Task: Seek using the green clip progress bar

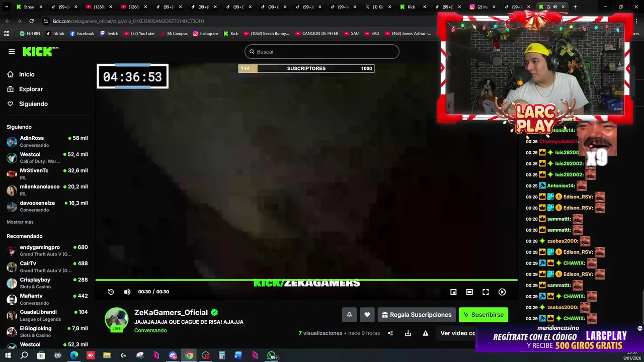Action: point(306,280)
